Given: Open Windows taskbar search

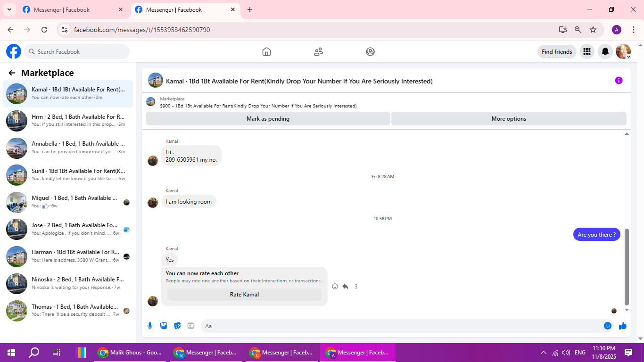Looking at the screenshot, I should pos(34,353).
